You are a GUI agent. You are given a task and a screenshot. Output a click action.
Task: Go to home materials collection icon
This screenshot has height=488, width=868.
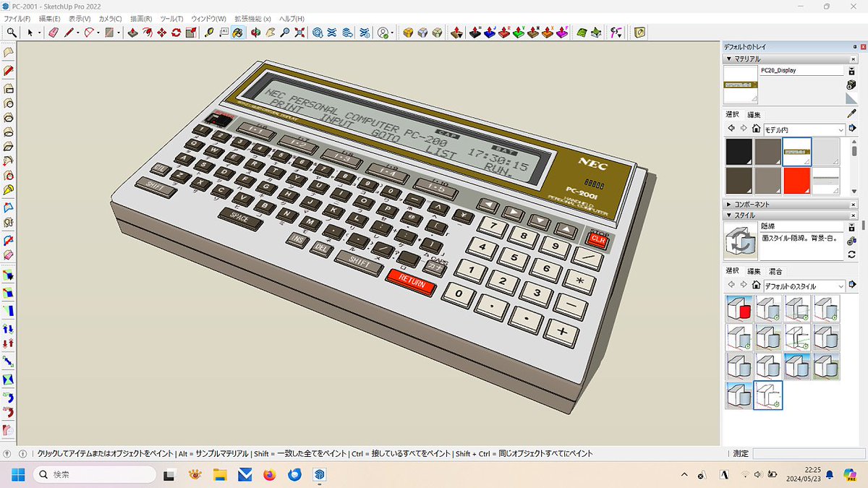click(756, 129)
